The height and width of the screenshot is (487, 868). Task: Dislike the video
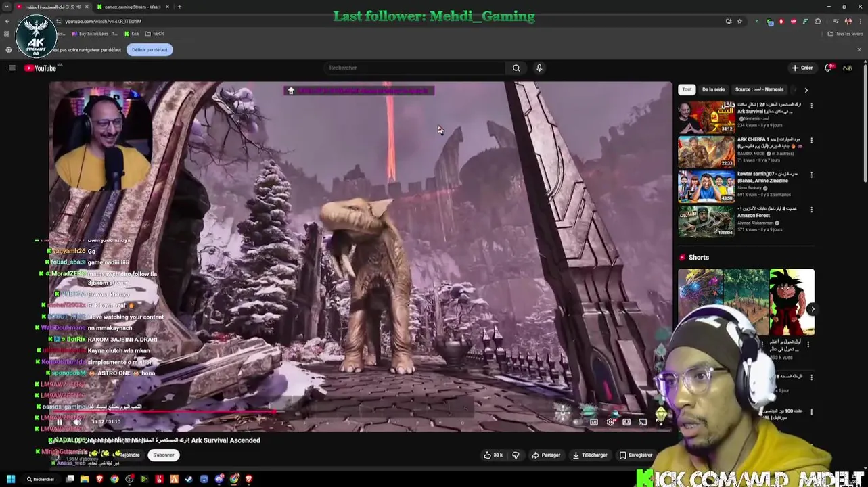click(516, 455)
